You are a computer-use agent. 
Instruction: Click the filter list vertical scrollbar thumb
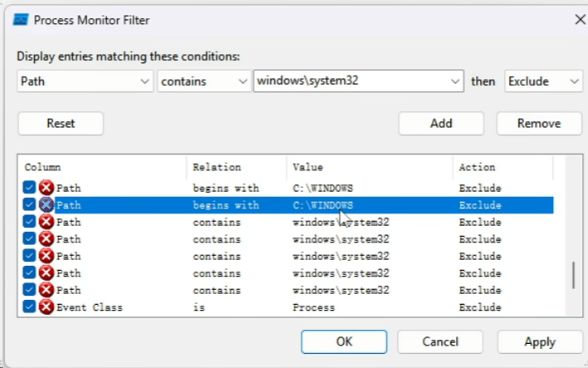point(573,275)
